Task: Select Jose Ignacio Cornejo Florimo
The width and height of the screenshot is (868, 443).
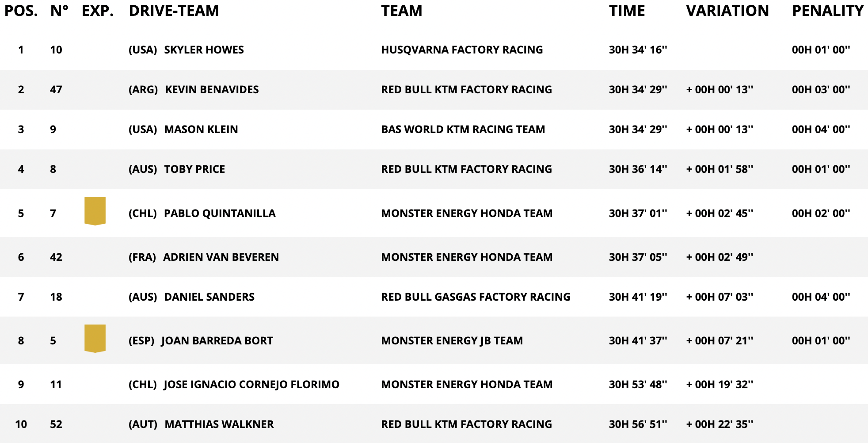Action: coord(251,385)
